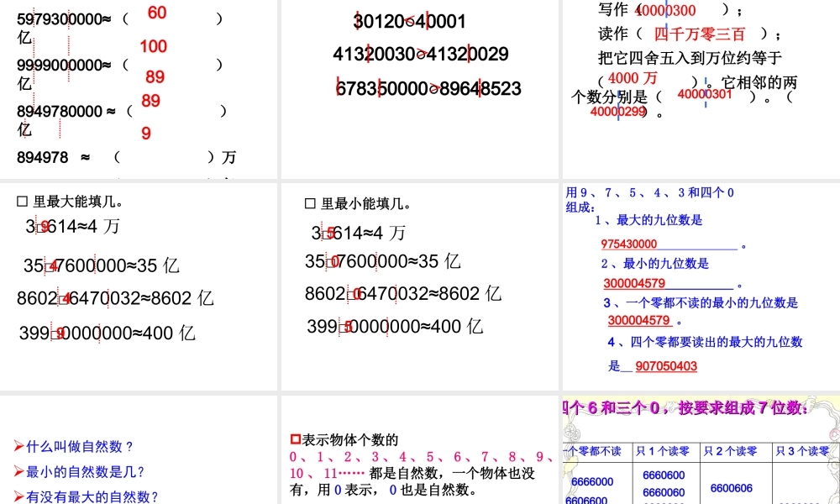
Task: Click the line 1、最大的九位数是
Action: pos(648,220)
